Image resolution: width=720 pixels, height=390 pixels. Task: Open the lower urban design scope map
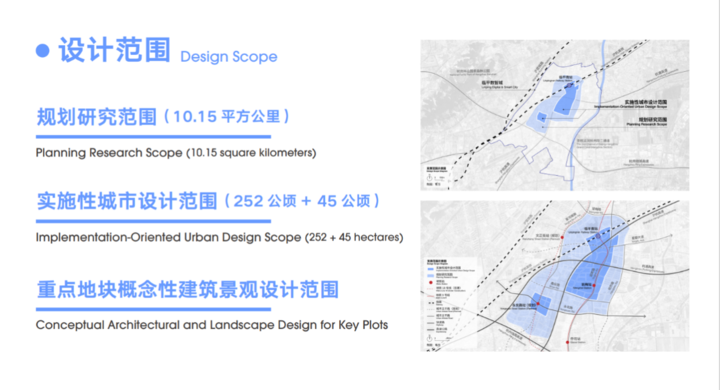(555, 276)
